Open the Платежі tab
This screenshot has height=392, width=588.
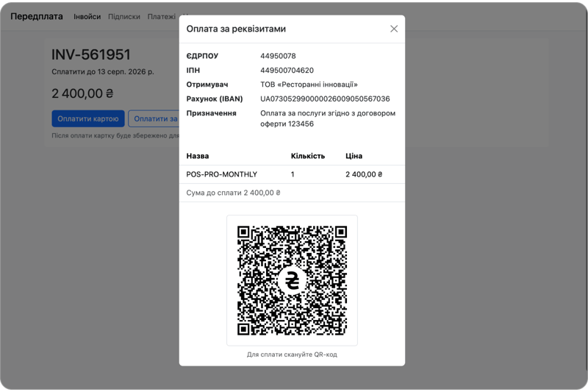161,16
